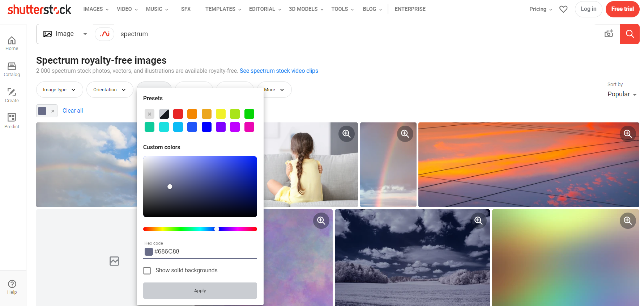The image size is (644, 306).
Task: Open the SFX menu item
Action: pos(186,9)
